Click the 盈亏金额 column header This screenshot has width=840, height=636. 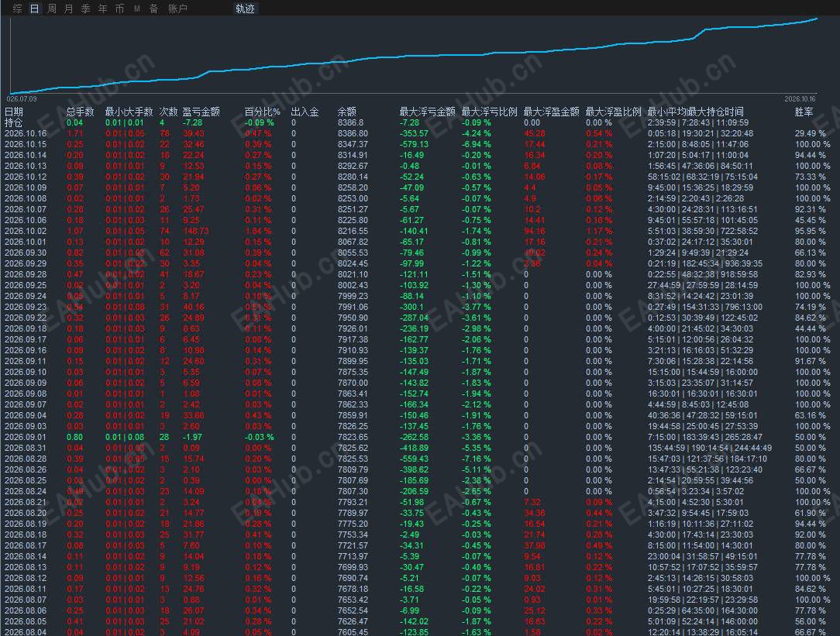tap(201, 112)
